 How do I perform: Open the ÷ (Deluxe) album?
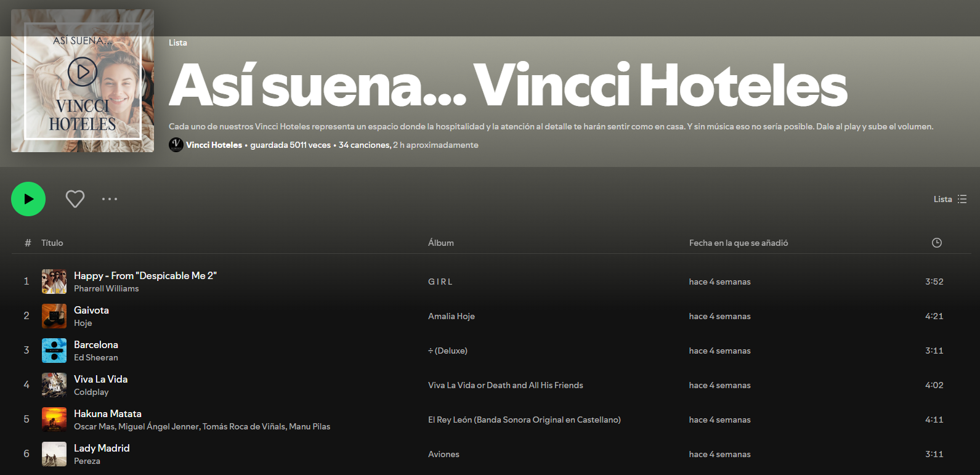pyautogui.click(x=448, y=351)
